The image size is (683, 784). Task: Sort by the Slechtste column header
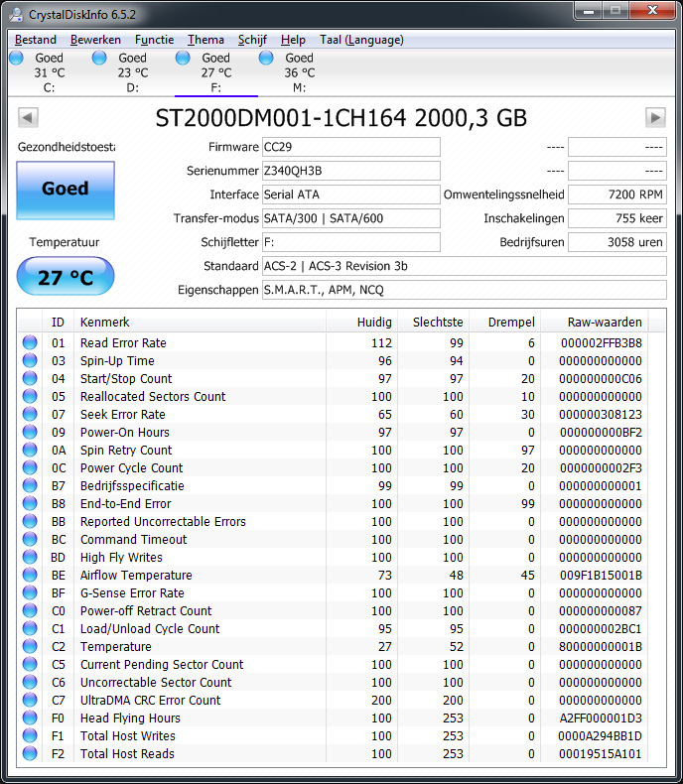[x=434, y=322]
